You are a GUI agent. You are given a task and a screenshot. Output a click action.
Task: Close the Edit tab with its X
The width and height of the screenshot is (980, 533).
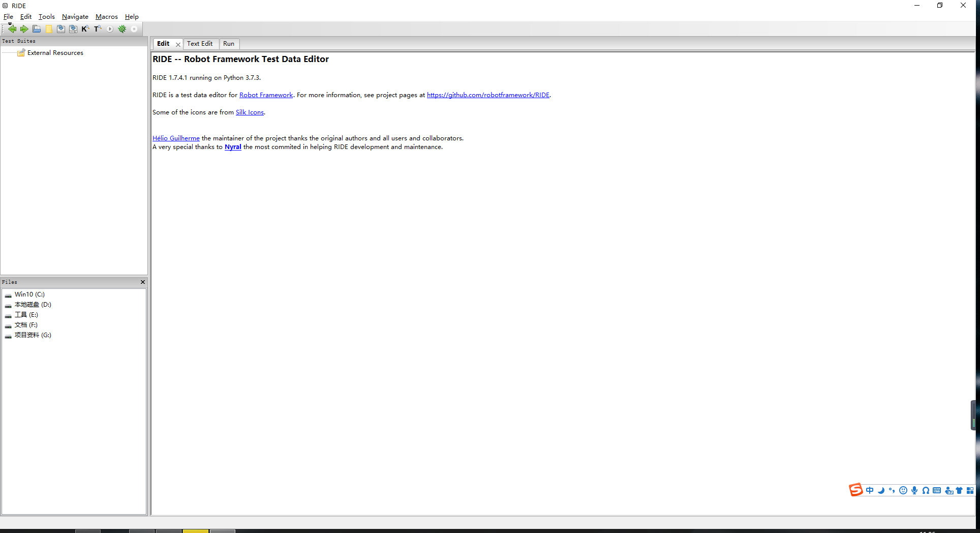[178, 44]
